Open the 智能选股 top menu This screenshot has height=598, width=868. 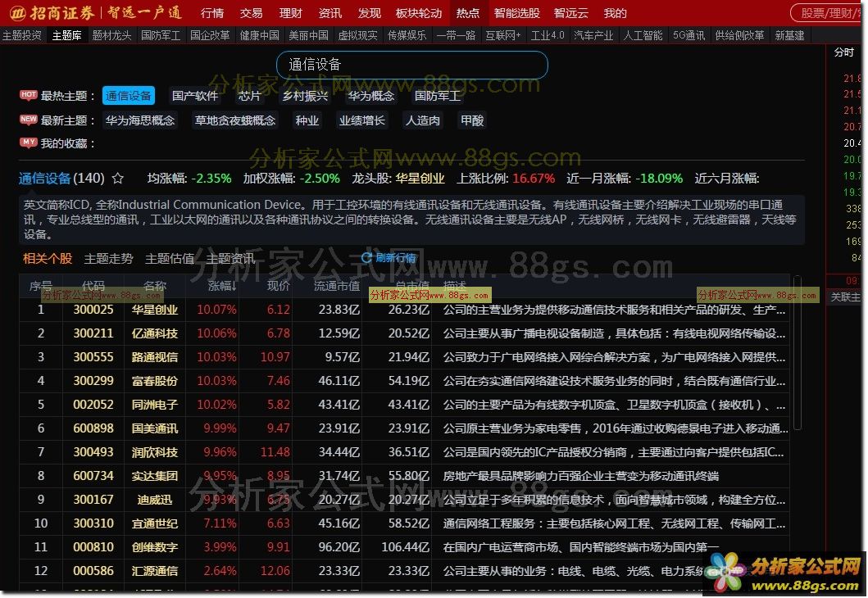pyautogui.click(x=517, y=13)
